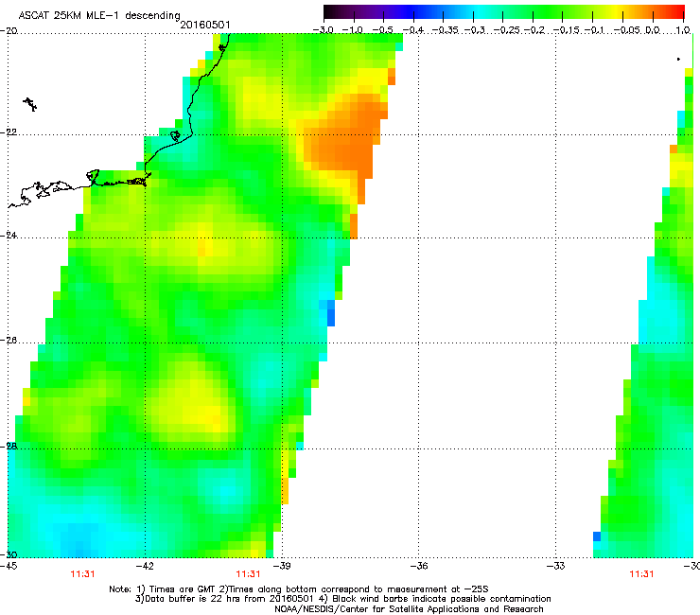
Task: Pick the black end of the color bar
Action: (330, 11)
